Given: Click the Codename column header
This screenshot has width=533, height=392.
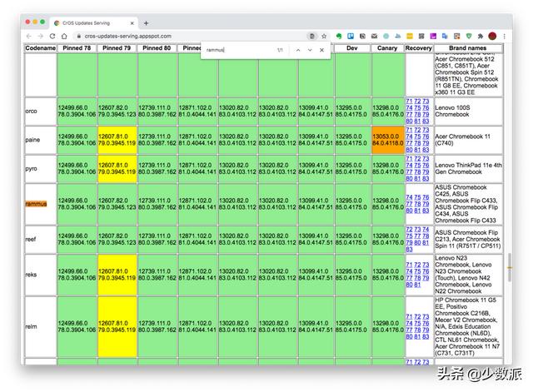Looking at the screenshot, I should (41, 48).
